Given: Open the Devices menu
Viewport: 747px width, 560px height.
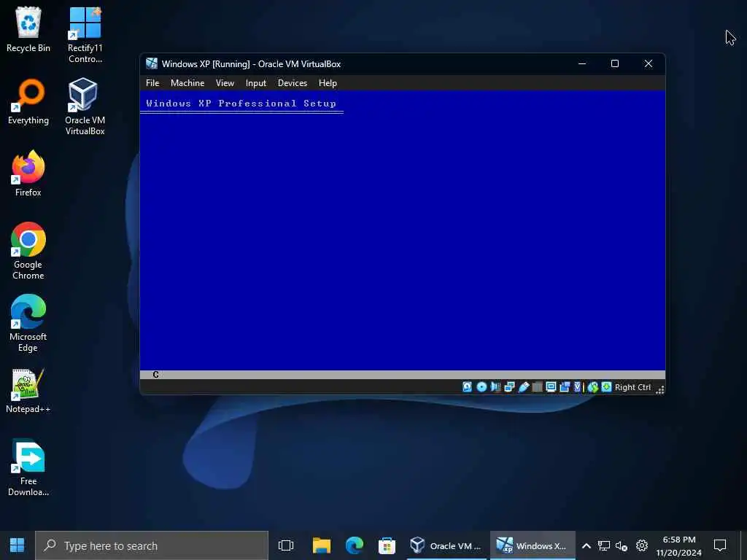Looking at the screenshot, I should (x=293, y=83).
